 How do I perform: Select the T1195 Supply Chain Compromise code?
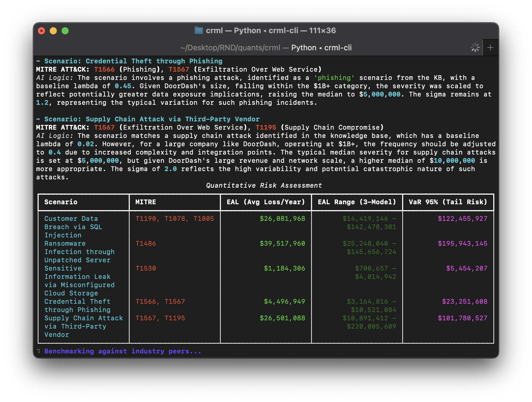(x=265, y=127)
